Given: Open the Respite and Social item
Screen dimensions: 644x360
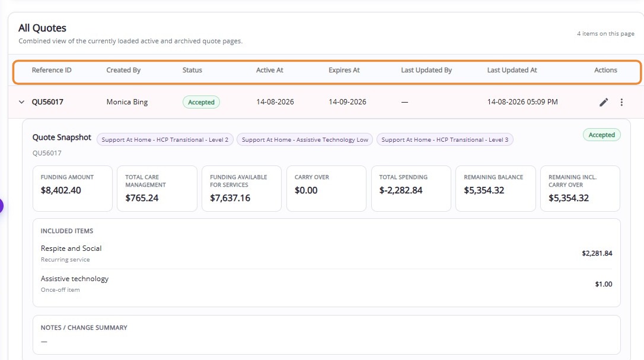Looking at the screenshot, I should pos(326,254).
